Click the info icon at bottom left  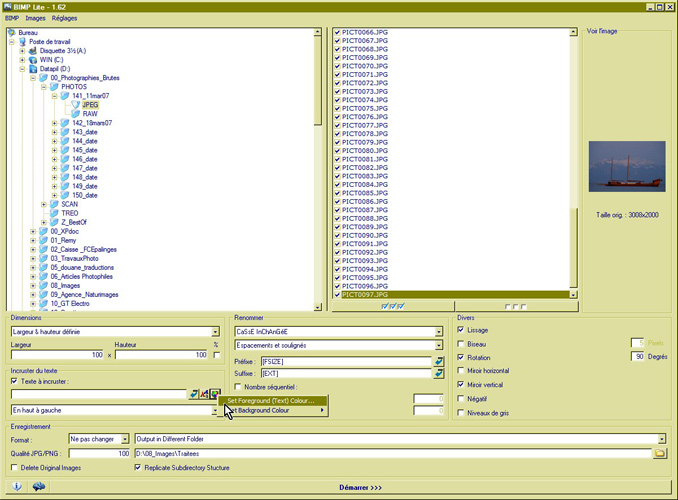click(x=17, y=486)
